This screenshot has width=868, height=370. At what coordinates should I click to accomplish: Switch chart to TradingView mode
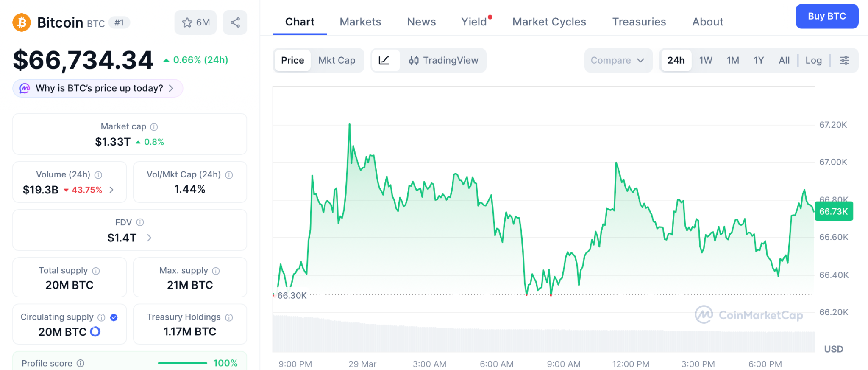(x=443, y=60)
